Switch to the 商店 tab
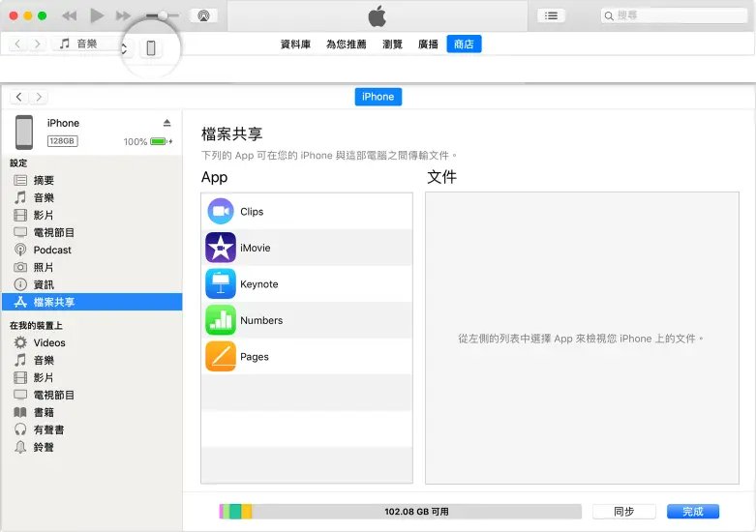Screen dimensions: 756x532 464,44
